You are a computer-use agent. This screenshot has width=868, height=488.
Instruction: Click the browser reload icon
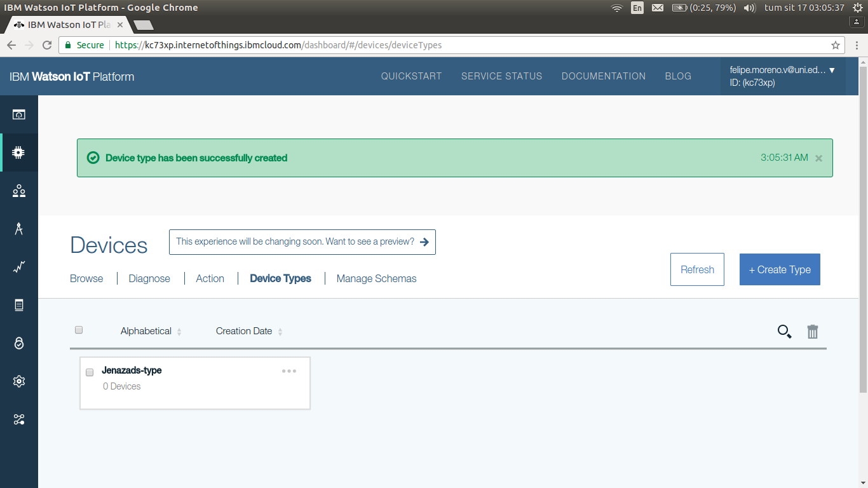pos(46,45)
